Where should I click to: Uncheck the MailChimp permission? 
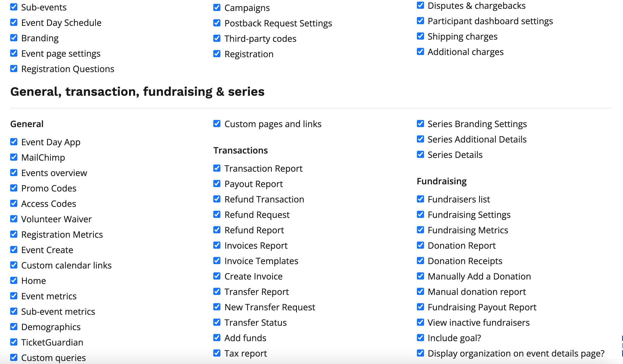point(14,157)
